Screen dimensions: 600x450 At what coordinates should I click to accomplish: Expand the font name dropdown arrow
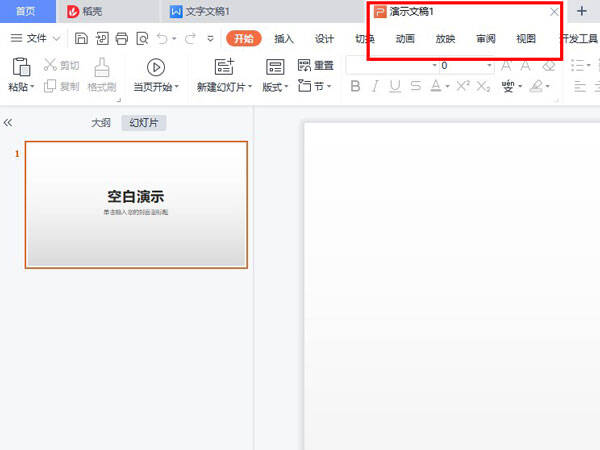point(434,65)
